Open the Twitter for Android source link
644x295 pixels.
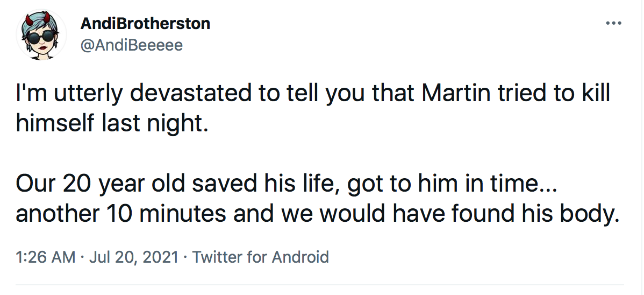tap(260, 257)
